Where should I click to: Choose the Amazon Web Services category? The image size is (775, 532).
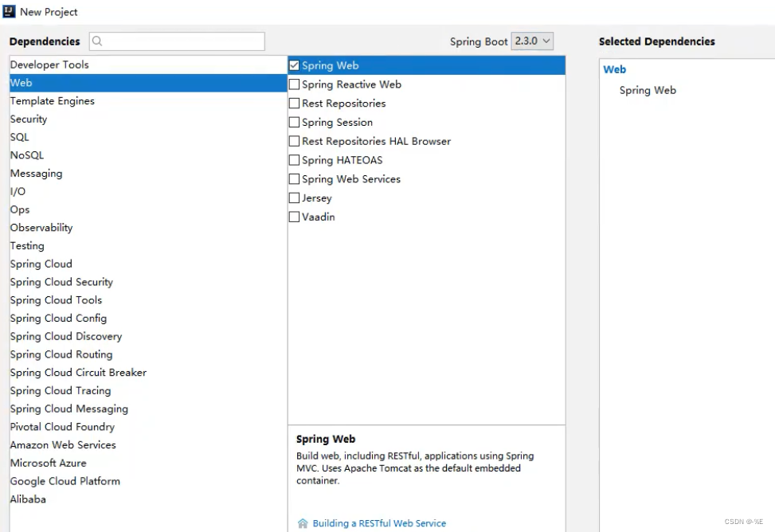148,445
